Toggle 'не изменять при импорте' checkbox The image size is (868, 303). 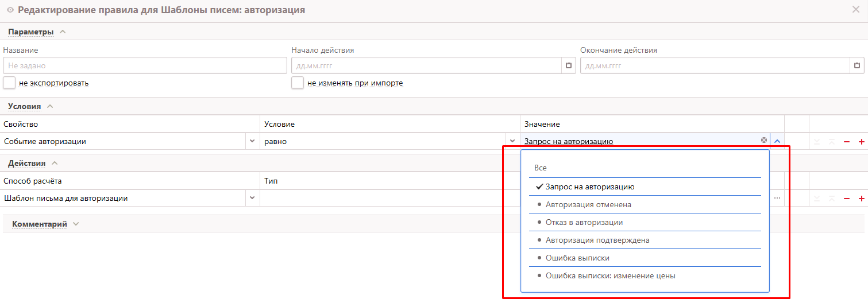point(298,83)
